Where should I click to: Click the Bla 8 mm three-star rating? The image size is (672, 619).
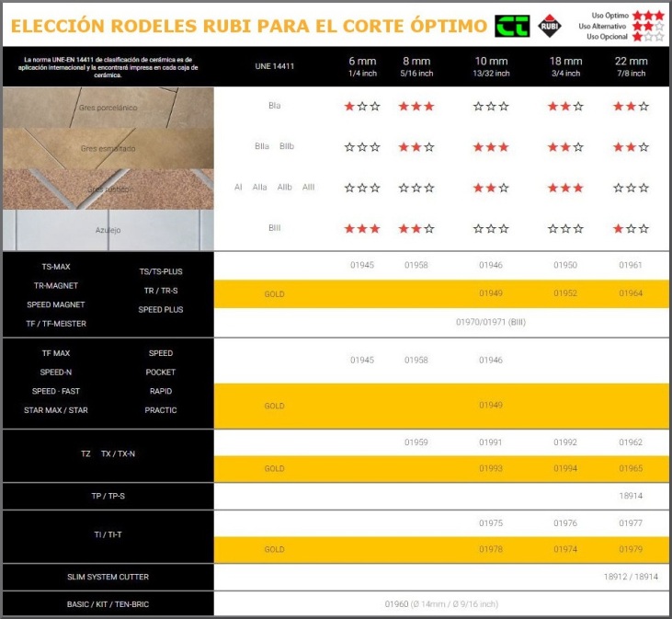pyautogui.click(x=416, y=107)
